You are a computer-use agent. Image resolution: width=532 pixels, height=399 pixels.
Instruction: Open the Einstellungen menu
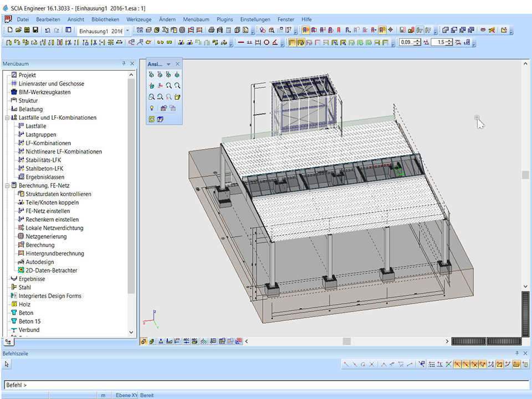[255, 19]
